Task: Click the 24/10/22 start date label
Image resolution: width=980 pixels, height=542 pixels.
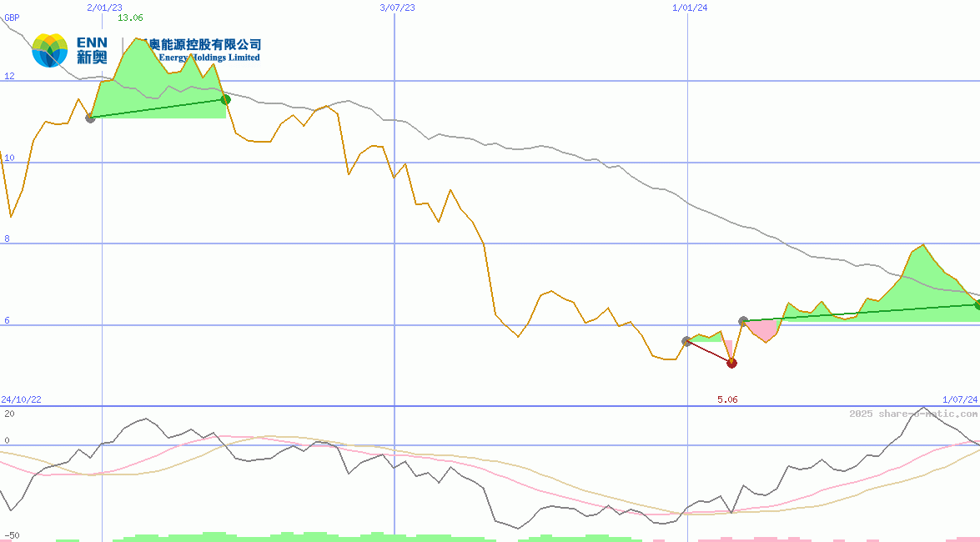Action: click(21, 400)
